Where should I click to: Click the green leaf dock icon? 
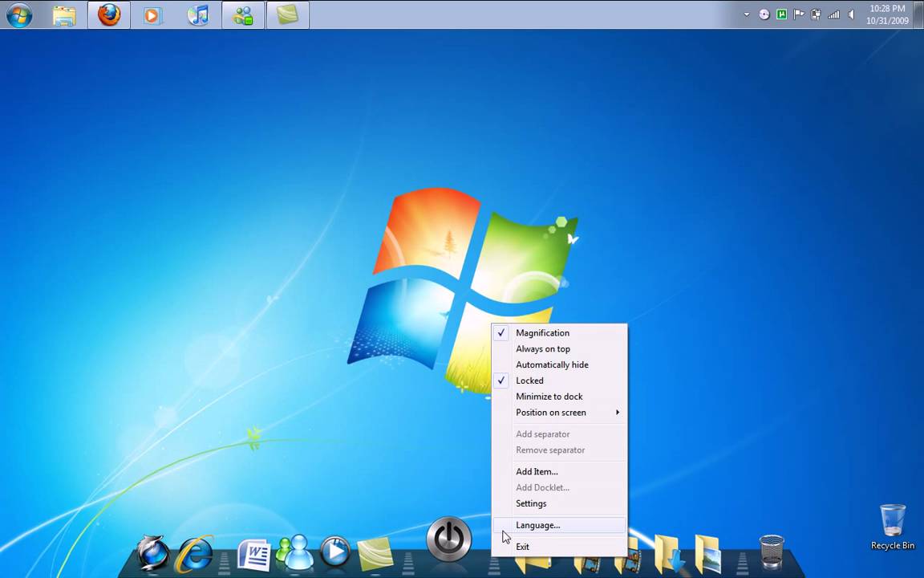375,554
